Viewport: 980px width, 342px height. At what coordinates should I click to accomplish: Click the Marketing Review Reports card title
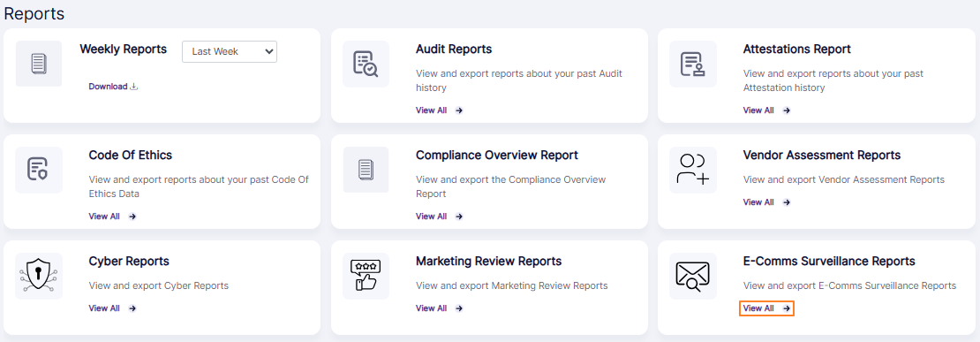[489, 262]
